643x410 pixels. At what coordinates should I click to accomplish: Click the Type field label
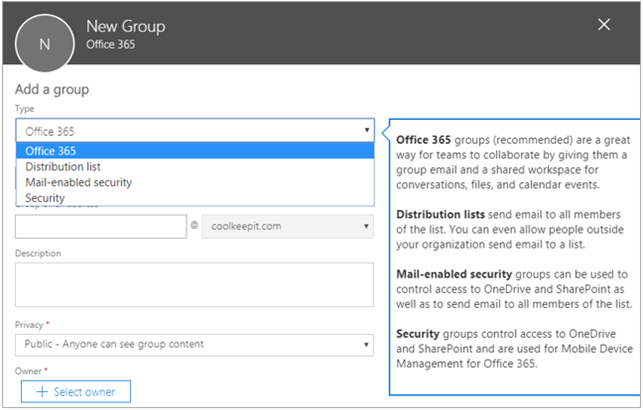25,109
